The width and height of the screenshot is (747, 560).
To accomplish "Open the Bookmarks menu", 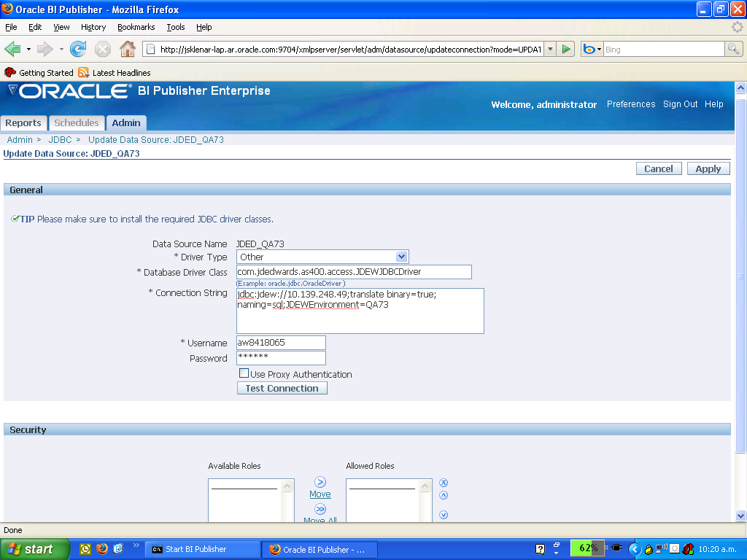I will pyautogui.click(x=136, y=27).
